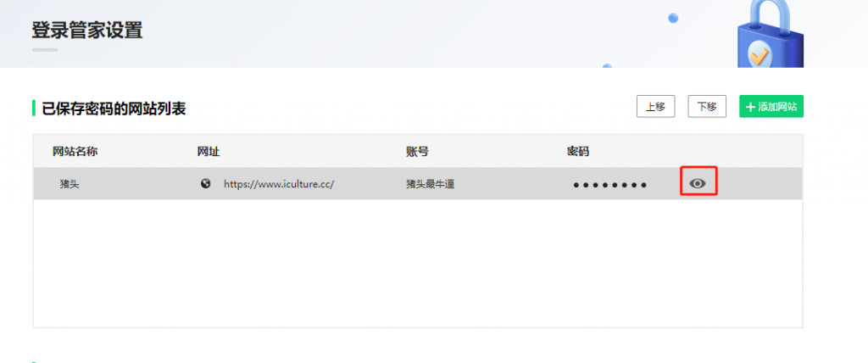Click the masked password dots
This screenshot has width=868, height=363.
[x=609, y=185]
